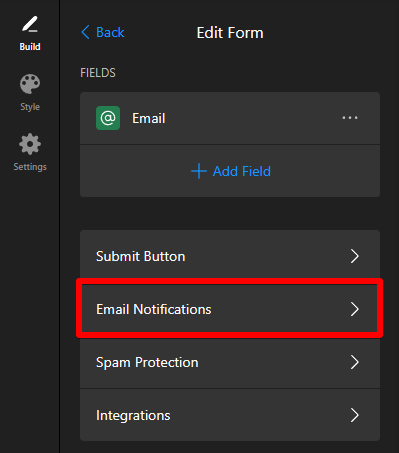Open Email Notifications settings
Image resolution: width=399 pixels, height=453 pixels.
(230, 309)
